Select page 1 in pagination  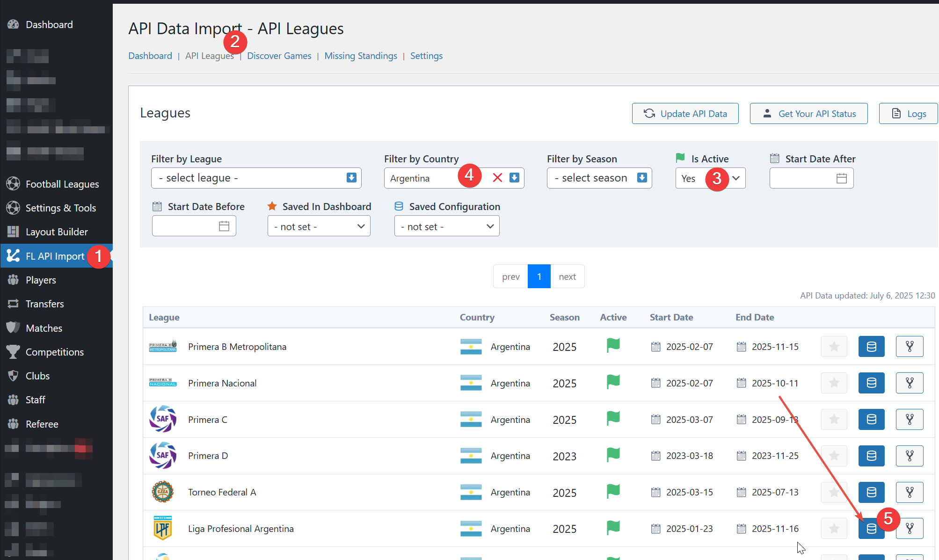point(539,276)
